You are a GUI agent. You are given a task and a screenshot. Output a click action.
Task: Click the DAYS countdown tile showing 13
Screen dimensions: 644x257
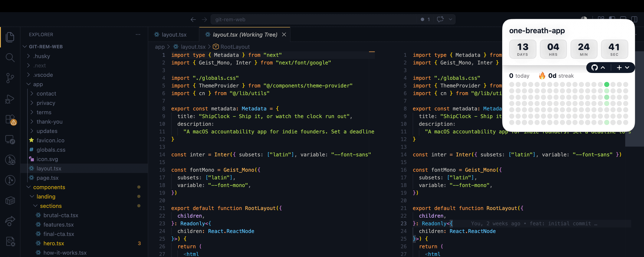(523, 49)
